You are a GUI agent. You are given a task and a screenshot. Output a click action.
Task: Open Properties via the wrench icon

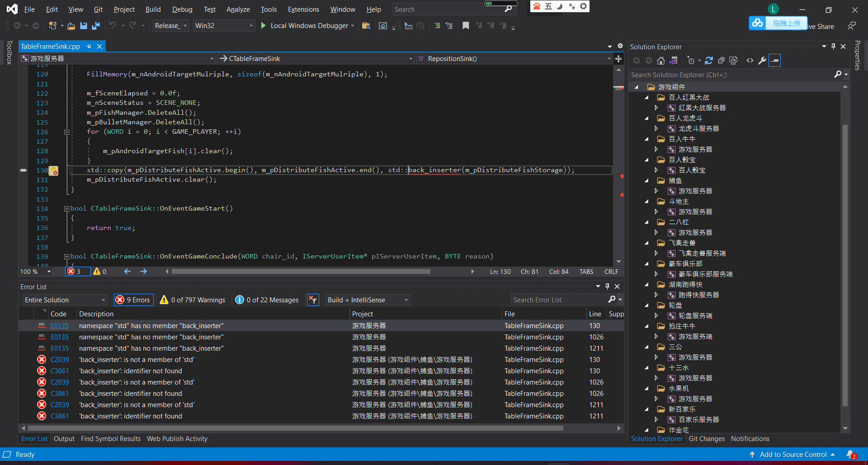coord(762,61)
